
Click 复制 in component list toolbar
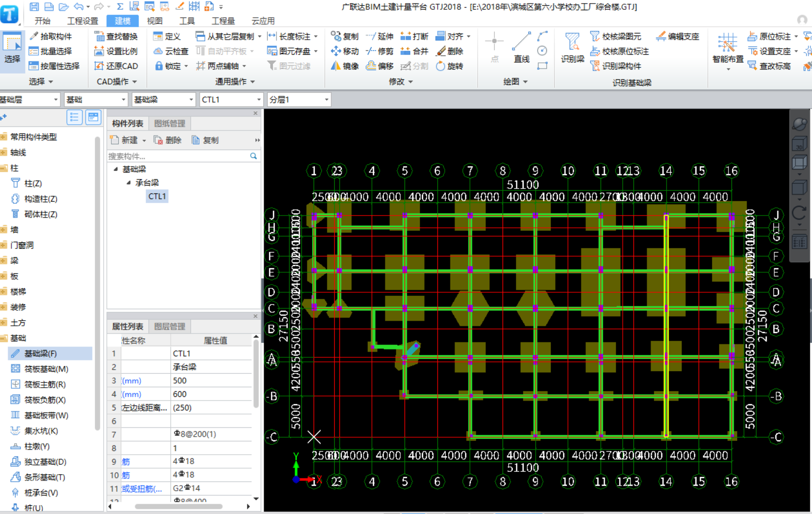pos(205,140)
